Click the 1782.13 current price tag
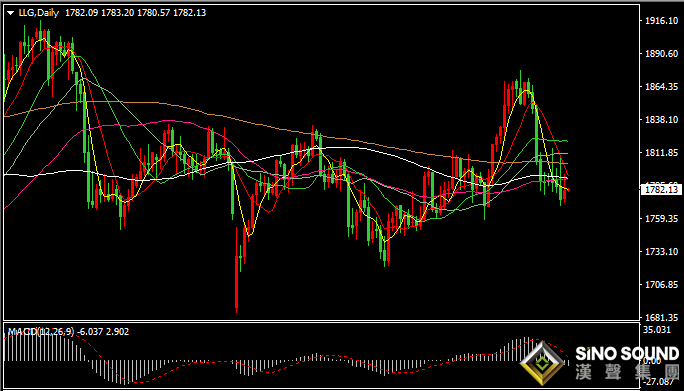This screenshot has width=684, height=391. click(659, 189)
